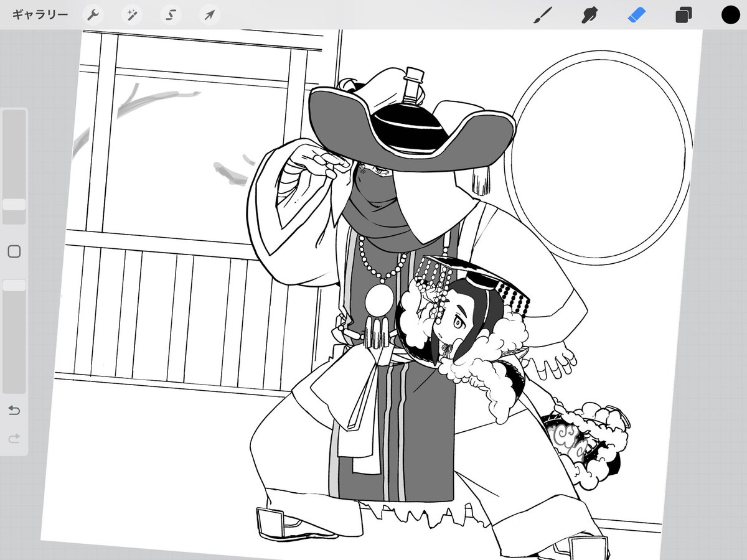
Task: Adjust the brush size slider handle
Action: click(x=14, y=205)
